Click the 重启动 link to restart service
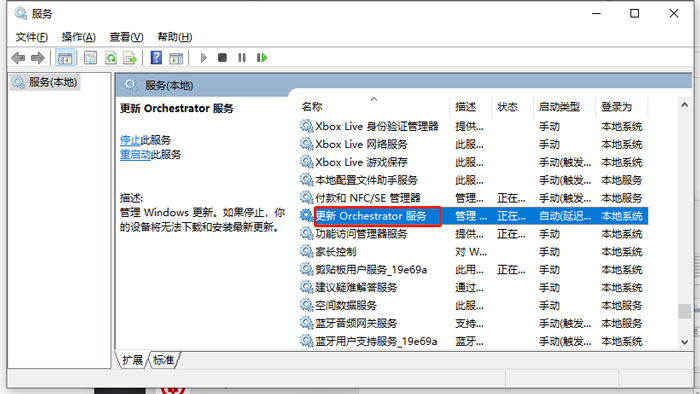This screenshot has height=394, width=700. pos(135,155)
